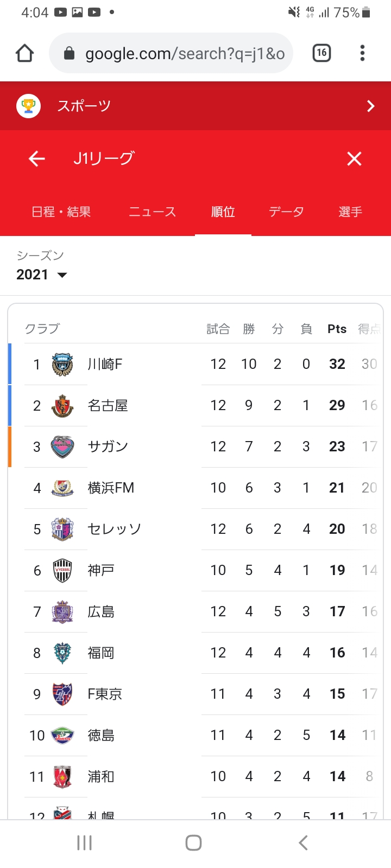The height and width of the screenshot is (868, 391).
Task: Tap the F東京 club crest
Action: click(x=62, y=694)
